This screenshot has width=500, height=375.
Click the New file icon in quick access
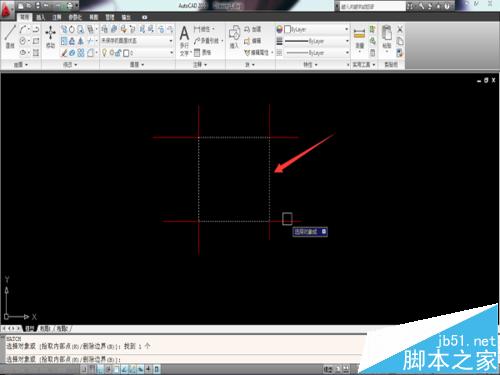tap(22, 6)
